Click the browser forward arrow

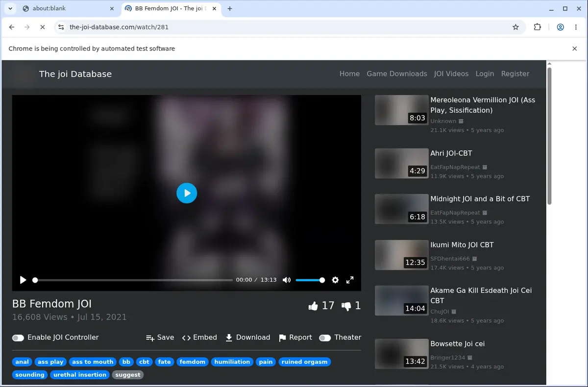27,27
